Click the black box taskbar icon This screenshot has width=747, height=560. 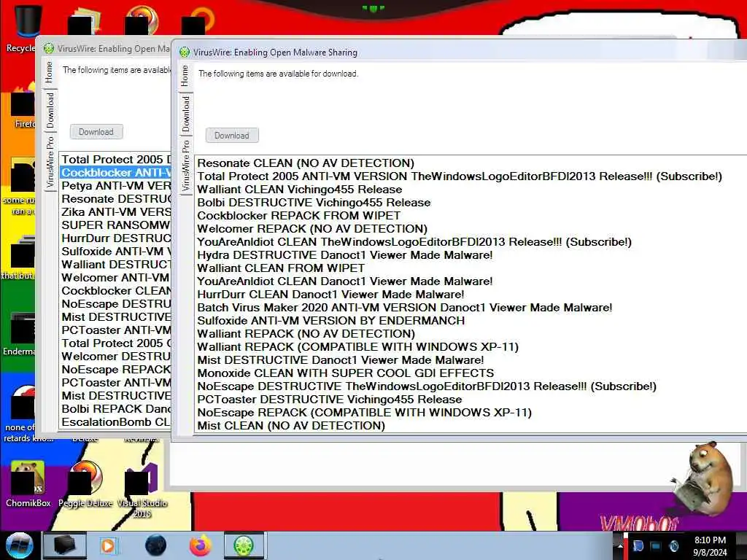pyautogui.click(x=64, y=545)
